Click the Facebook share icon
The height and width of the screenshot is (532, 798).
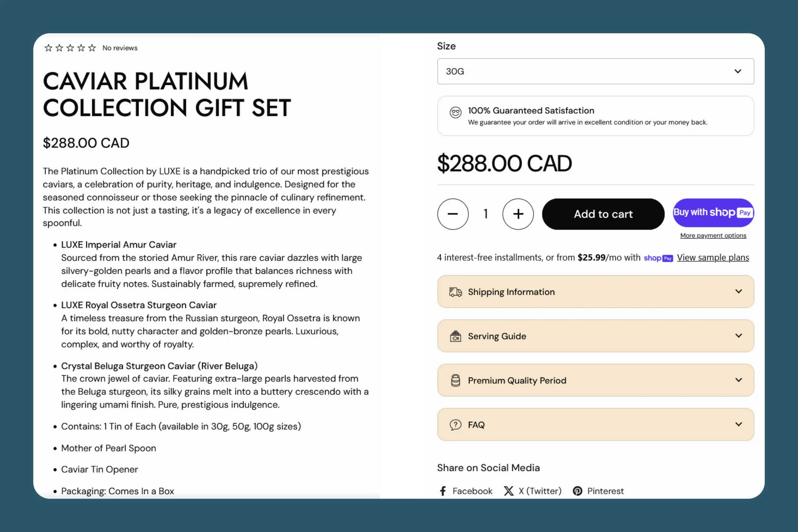tap(443, 491)
